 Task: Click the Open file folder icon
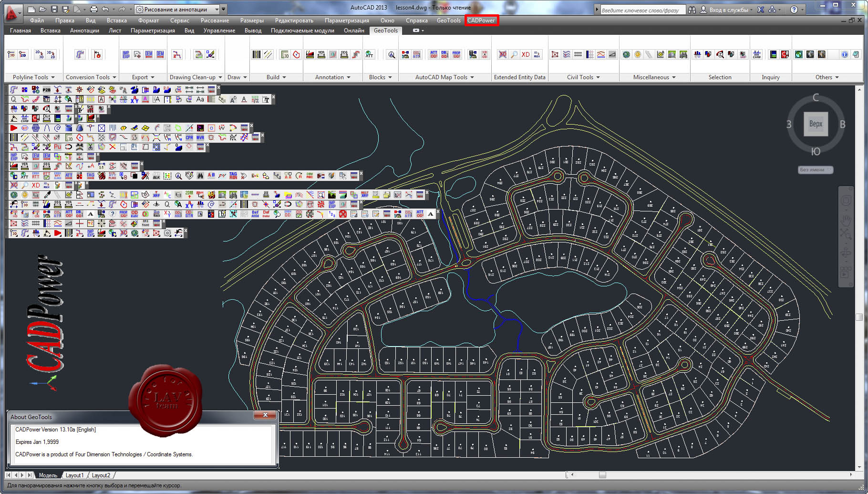point(42,9)
